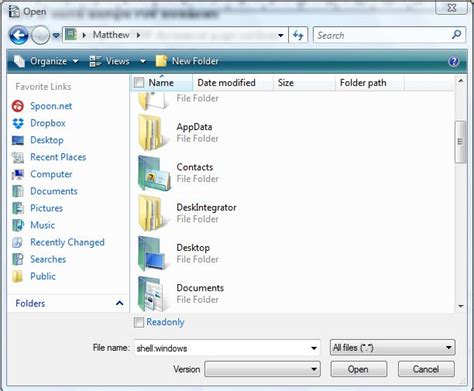
Task: Expand the Folders pane chevron
Action: pos(119,303)
